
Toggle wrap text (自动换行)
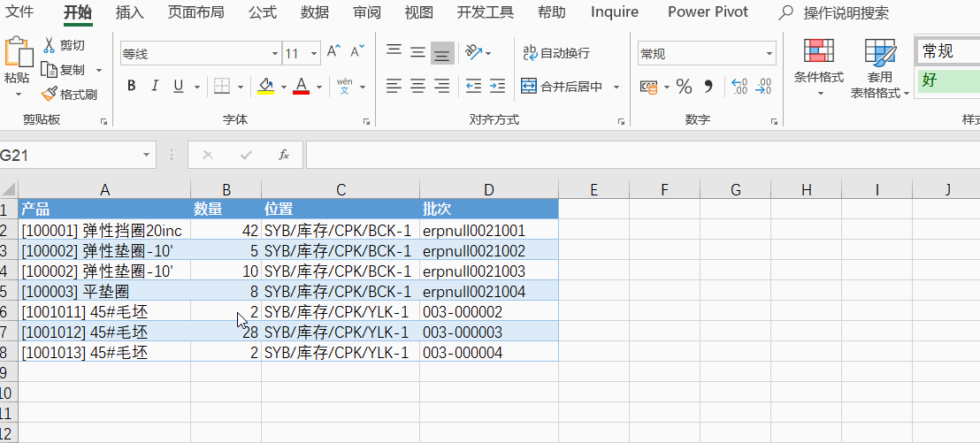pyautogui.click(x=555, y=53)
